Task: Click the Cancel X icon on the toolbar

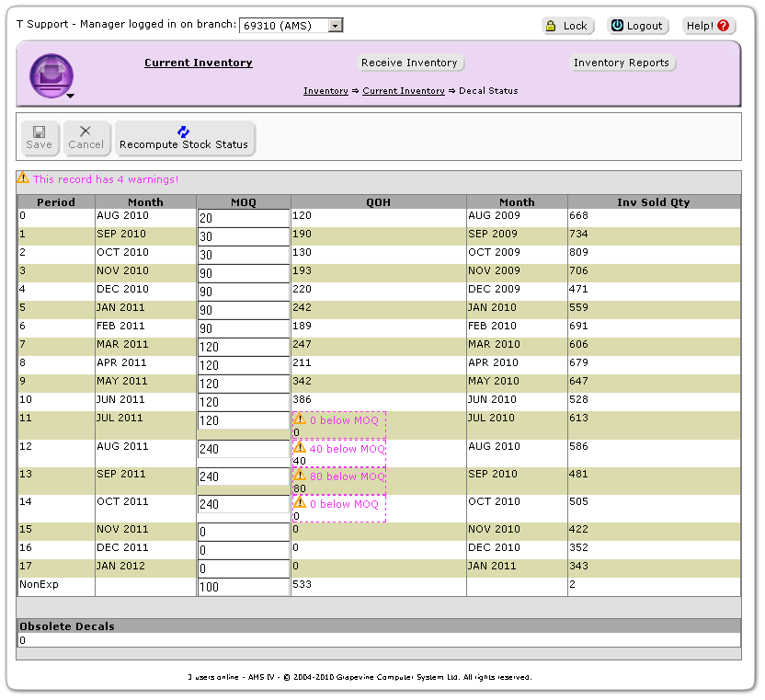Action: click(x=86, y=132)
